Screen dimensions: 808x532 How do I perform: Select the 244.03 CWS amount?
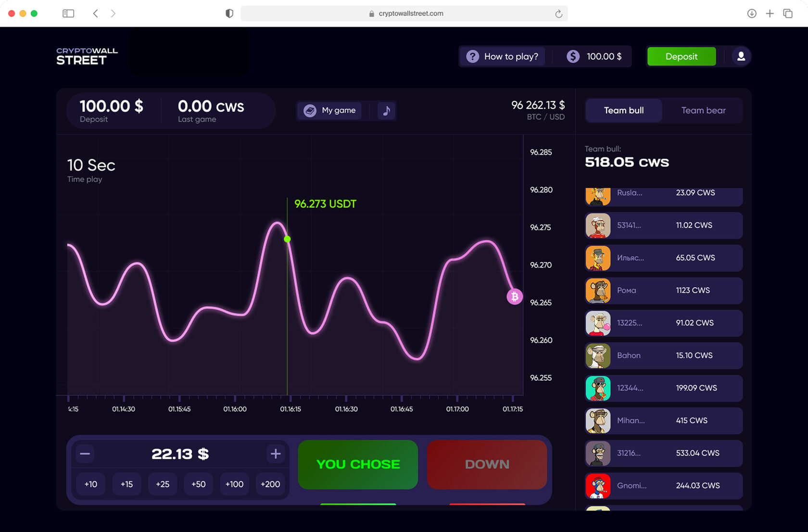[698, 486]
